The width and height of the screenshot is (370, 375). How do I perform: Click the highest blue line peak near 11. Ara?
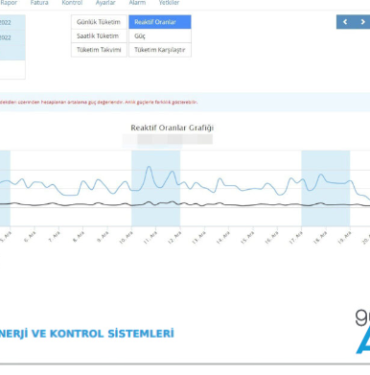tap(149, 167)
